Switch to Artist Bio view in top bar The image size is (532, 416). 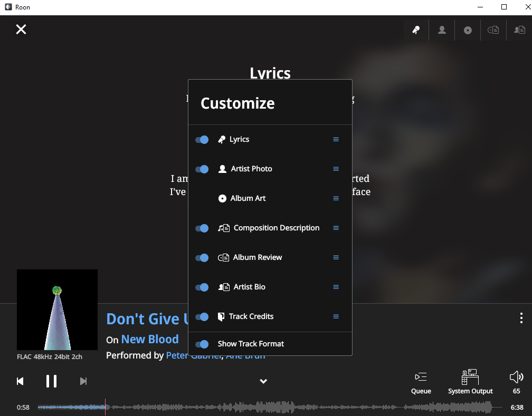point(519,30)
